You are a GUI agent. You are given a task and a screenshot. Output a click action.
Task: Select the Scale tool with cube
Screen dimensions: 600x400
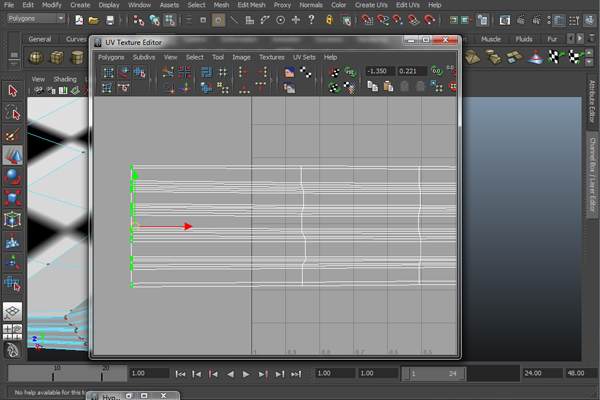point(13,198)
